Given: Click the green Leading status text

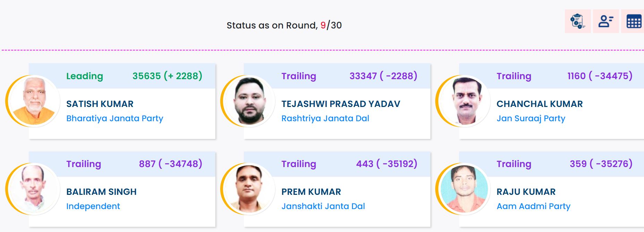Looking at the screenshot, I should click(x=85, y=76).
